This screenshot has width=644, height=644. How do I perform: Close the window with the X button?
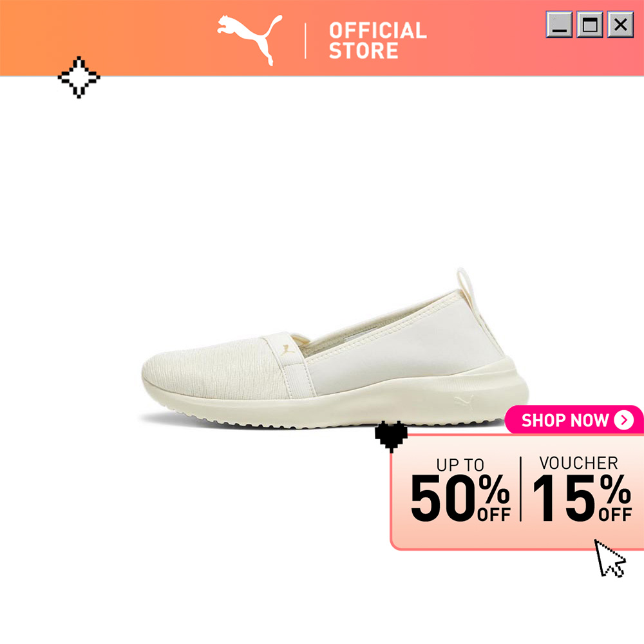pyautogui.click(x=620, y=24)
